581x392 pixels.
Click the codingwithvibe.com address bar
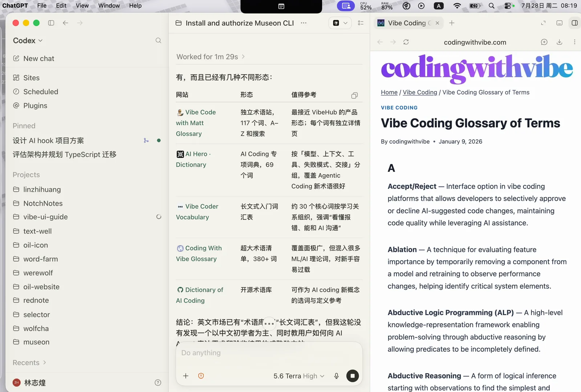475,42
